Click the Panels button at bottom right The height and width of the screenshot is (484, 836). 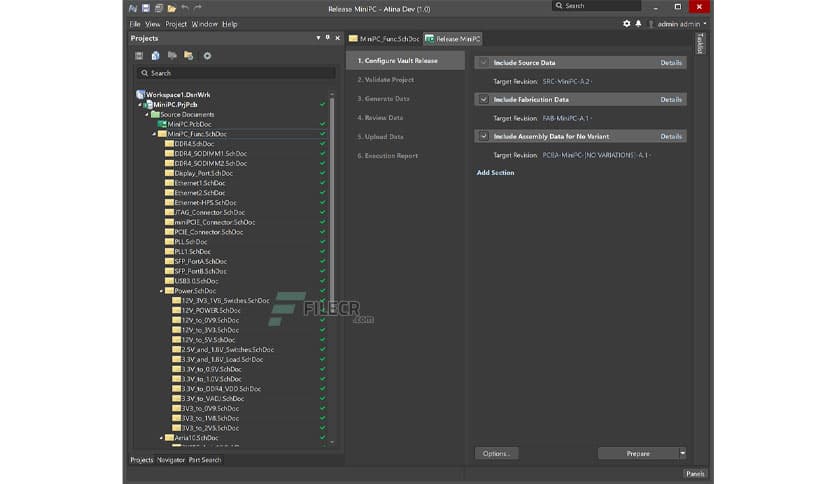(695, 473)
